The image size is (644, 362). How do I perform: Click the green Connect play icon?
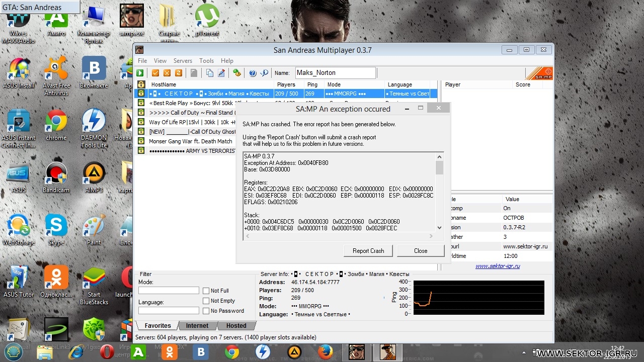(140, 73)
